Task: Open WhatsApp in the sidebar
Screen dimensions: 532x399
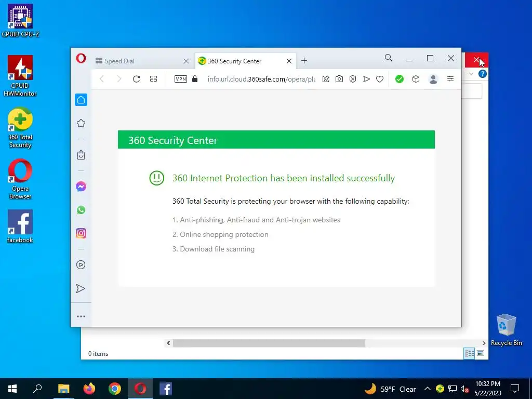Action: pos(81,210)
